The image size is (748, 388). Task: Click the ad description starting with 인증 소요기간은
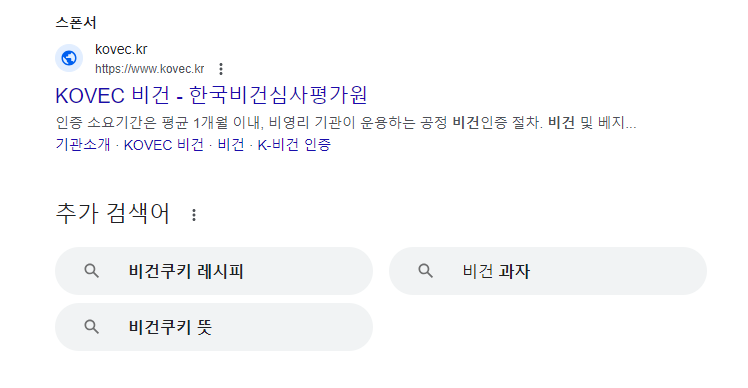point(346,123)
